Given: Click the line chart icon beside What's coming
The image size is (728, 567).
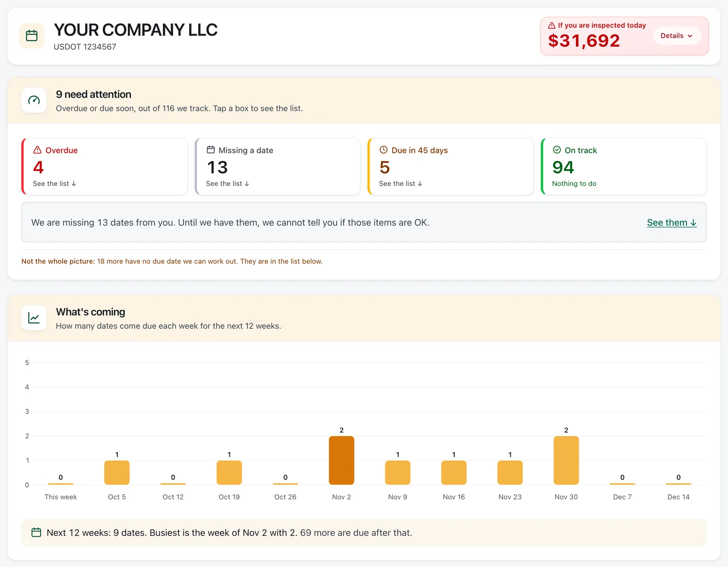Looking at the screenshot, I should [34, 317].
